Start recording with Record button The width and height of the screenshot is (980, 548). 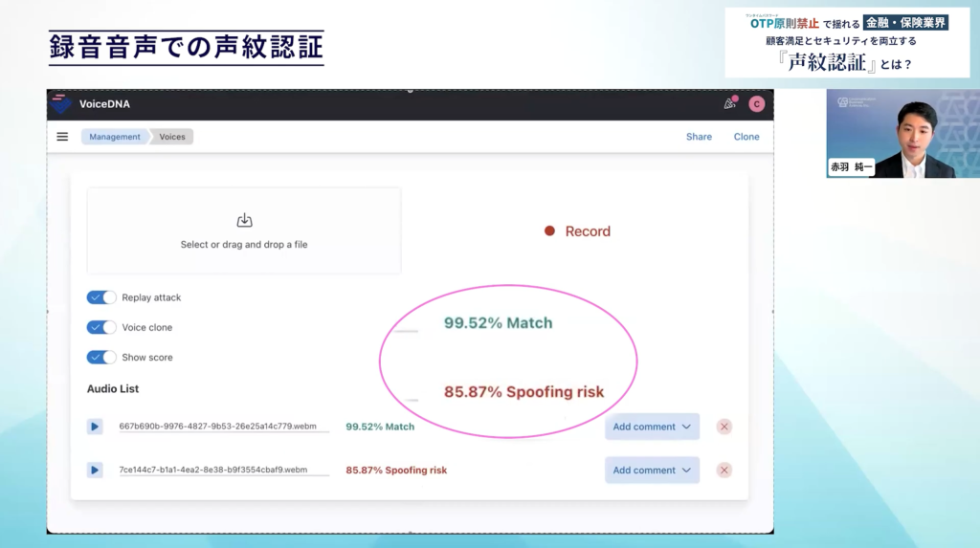577,231
